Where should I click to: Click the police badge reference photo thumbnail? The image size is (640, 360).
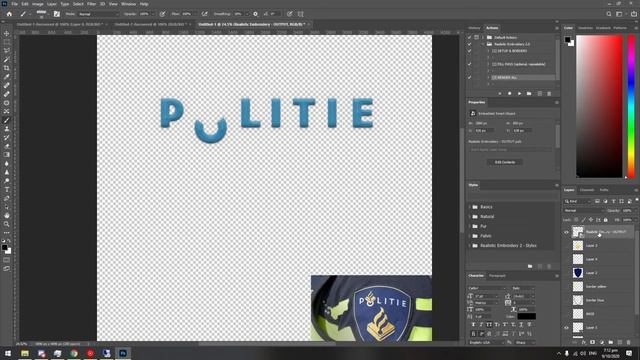371,308
